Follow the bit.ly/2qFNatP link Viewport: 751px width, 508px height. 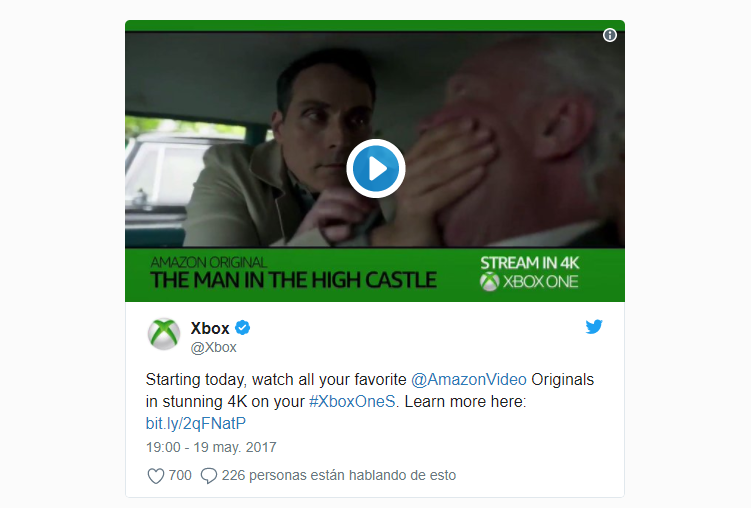click(196, 423)
